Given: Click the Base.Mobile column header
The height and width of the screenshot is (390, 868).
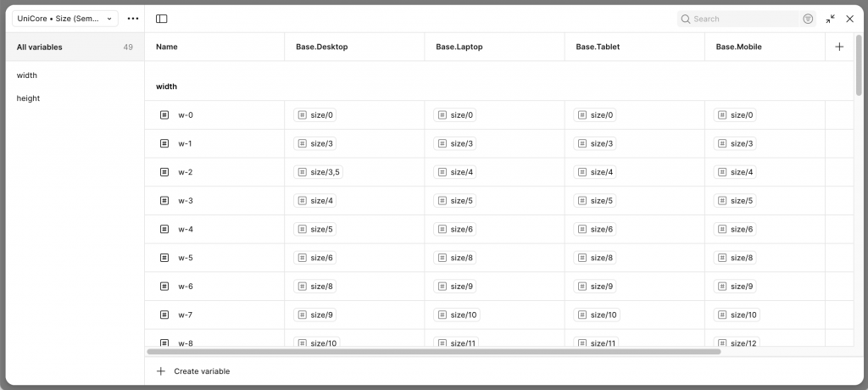Looking at the screenshot, I should (x=738, y=47).
